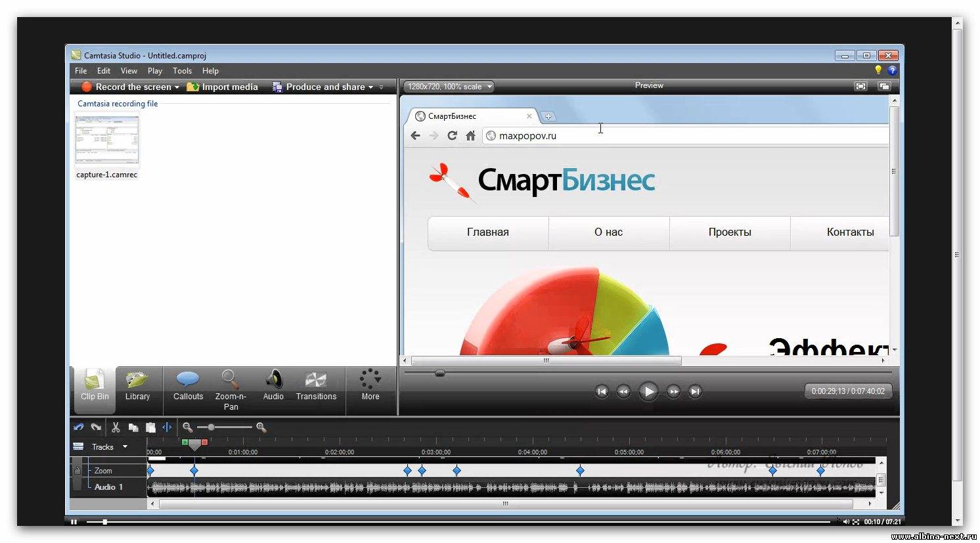Click the Copy icon in timeline toolbar

(133, 427)
